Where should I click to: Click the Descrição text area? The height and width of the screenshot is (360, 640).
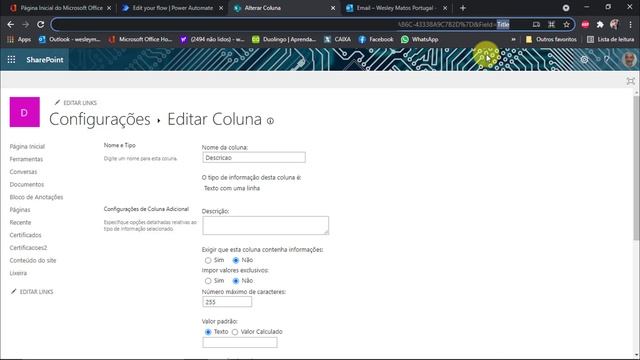(265, 225)
